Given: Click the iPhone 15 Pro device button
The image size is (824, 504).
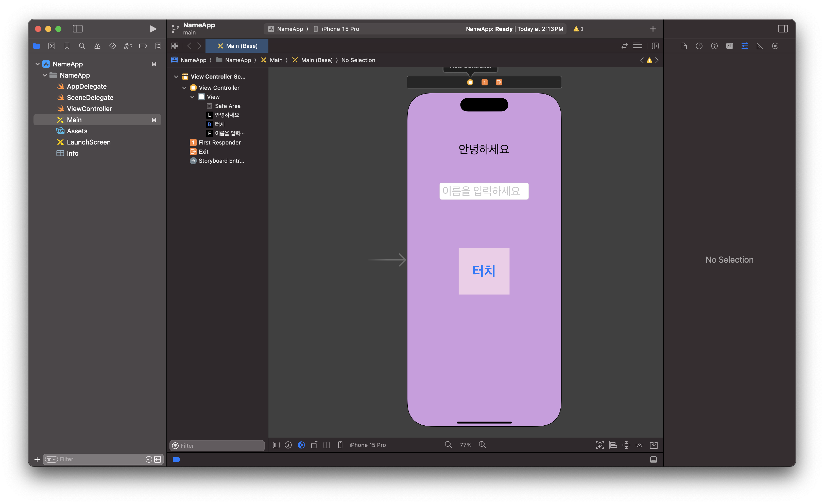Looking at the screenshot, I should (x=363, y=445).
